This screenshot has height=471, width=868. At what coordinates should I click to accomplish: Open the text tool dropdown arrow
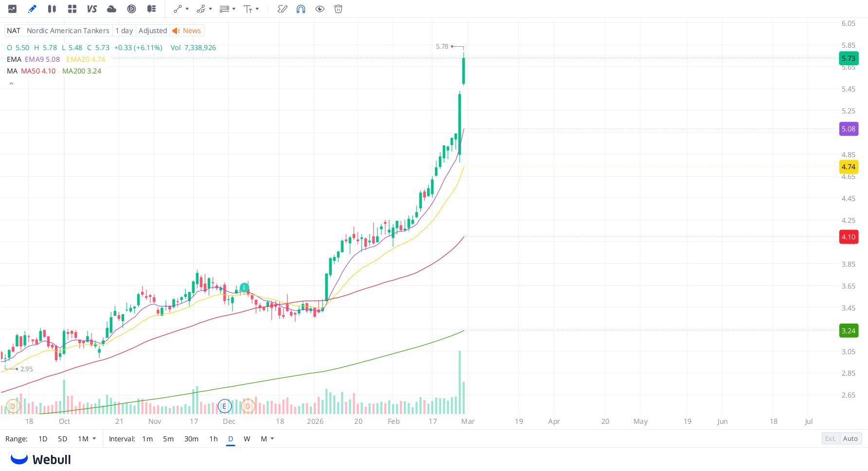click(x=257, y=9)
